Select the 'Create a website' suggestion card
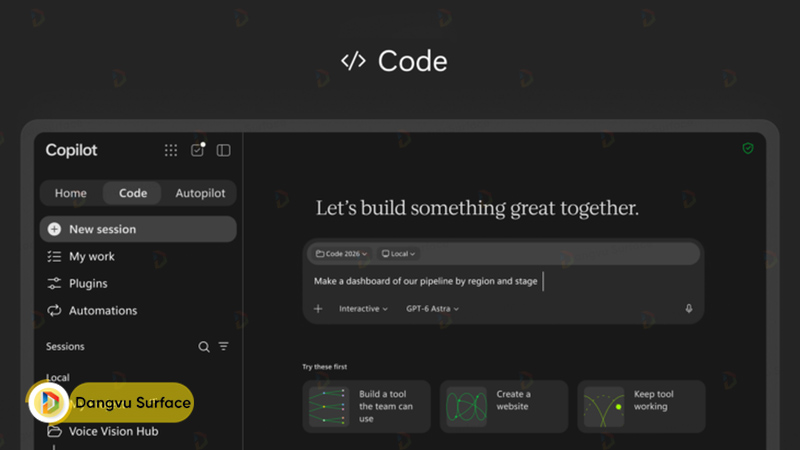Viewport: 800px width, 450px height. (x=504, y=407)
